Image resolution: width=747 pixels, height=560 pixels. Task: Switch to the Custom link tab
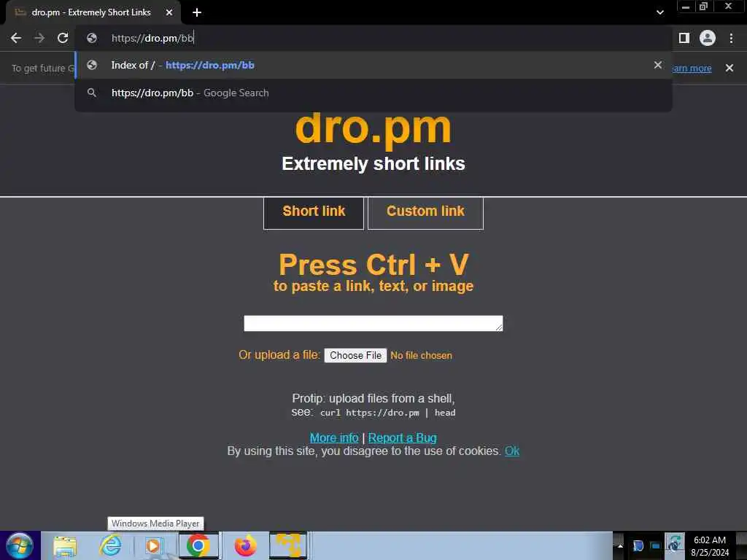[x=425, y=213]
